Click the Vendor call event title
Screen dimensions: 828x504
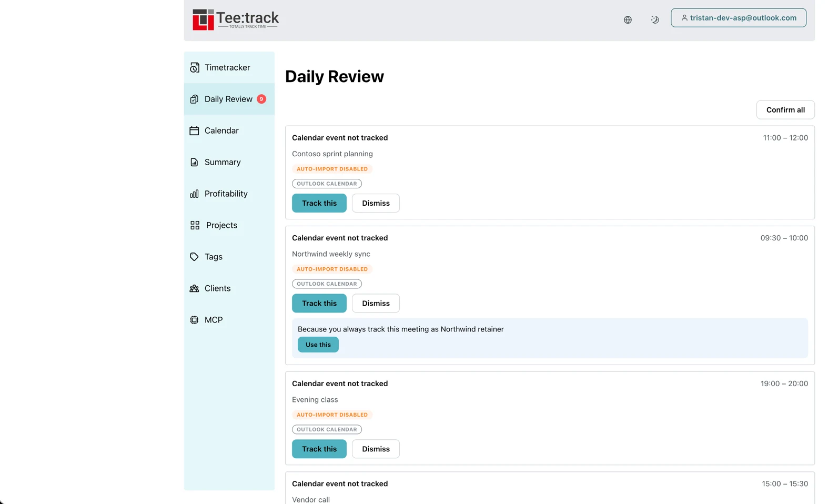coord(311,499)
